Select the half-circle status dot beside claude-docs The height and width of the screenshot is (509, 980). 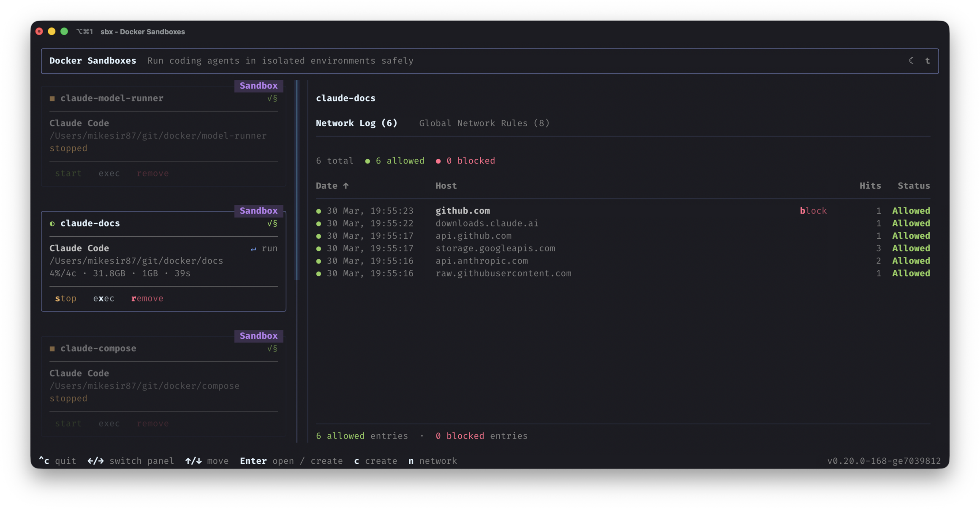pyautogui.click(x=52, y=223)
